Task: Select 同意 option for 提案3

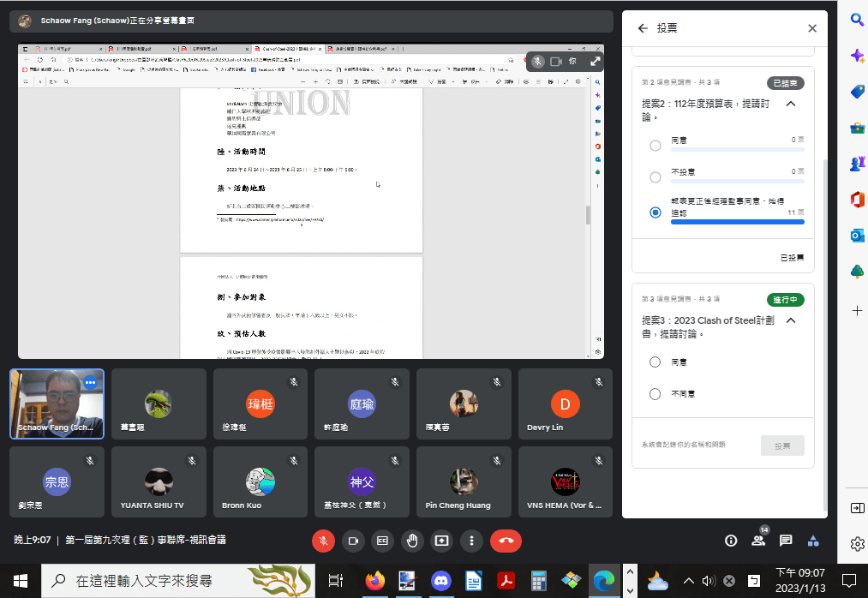Action: point(655,362)
